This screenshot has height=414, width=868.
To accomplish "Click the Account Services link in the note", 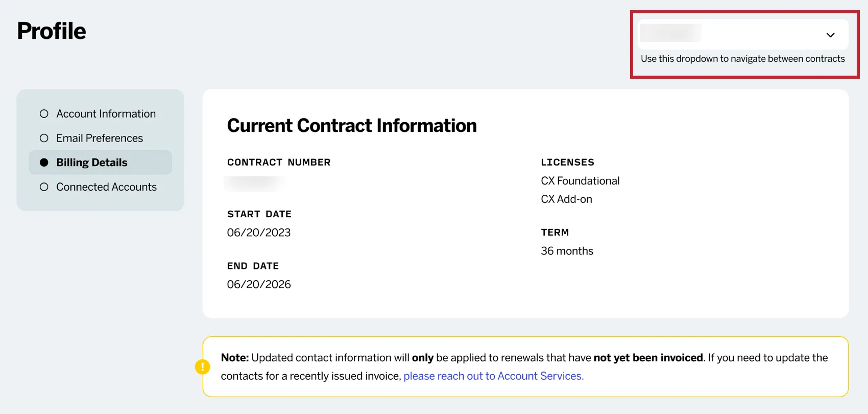I will click(493, 376).
